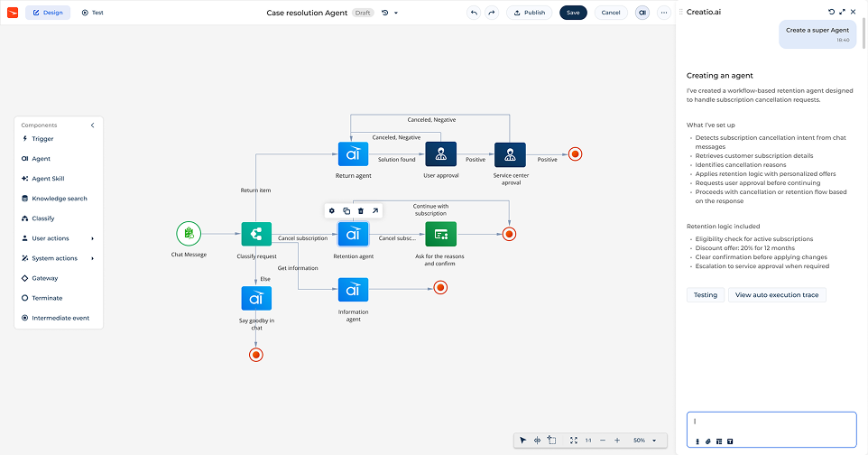
Task: Click the undo arrow in top bar
Action: (474, 13)
